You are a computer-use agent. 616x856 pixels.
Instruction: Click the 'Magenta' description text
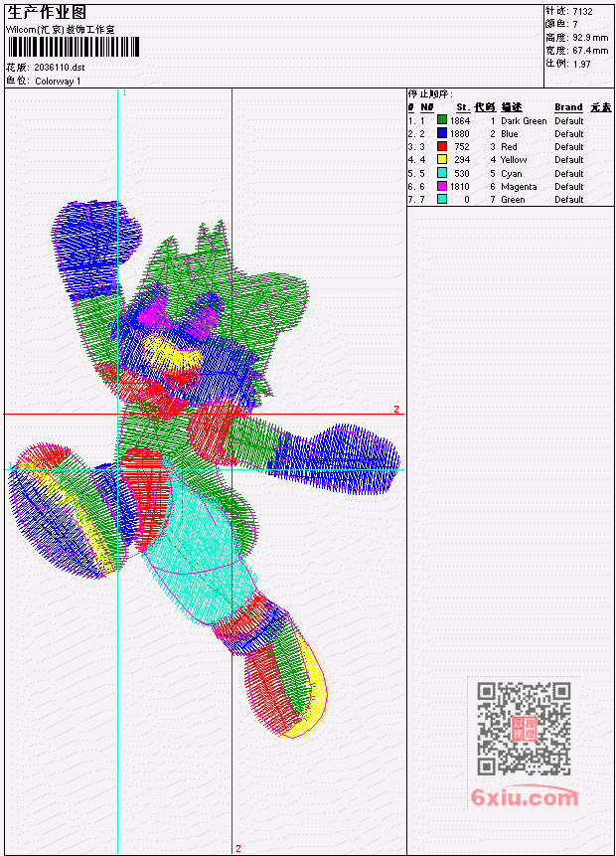(519, 187)
